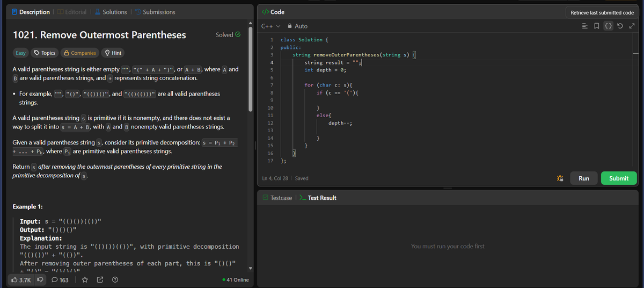Switch to the Editorial tab
Screen dimensions: 644x288
(71, 12)
